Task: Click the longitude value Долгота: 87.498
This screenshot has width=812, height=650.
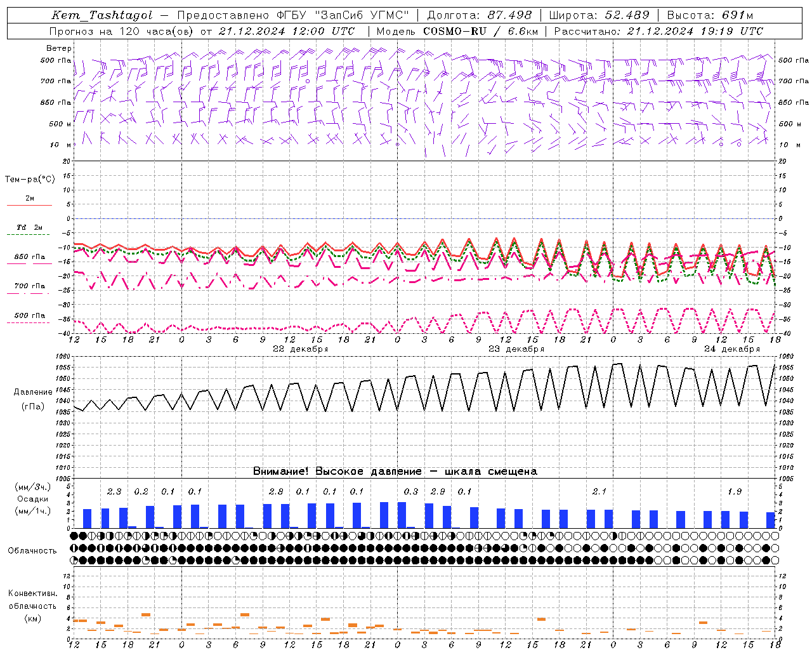Action: coord(479,15)
